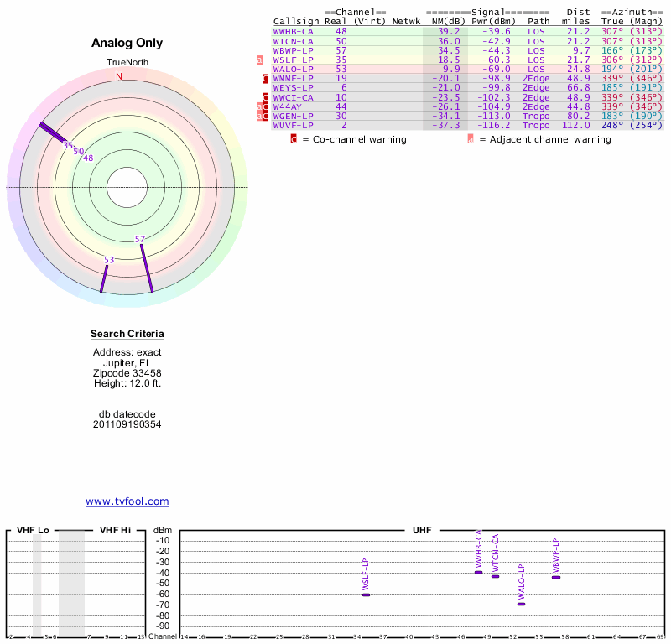Screen dimensions: 671x644
Task: Select the WBWP-LP signal bar in UHF chart
Action: point(556,577)
